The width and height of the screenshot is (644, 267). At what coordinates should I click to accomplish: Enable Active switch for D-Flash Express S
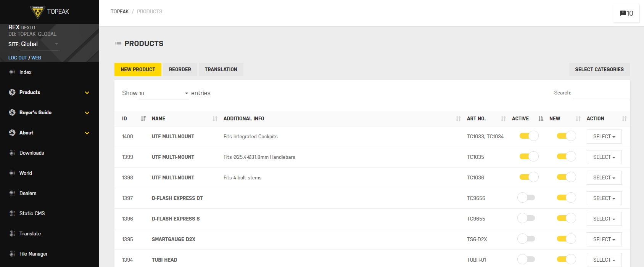tap(526, 218)
